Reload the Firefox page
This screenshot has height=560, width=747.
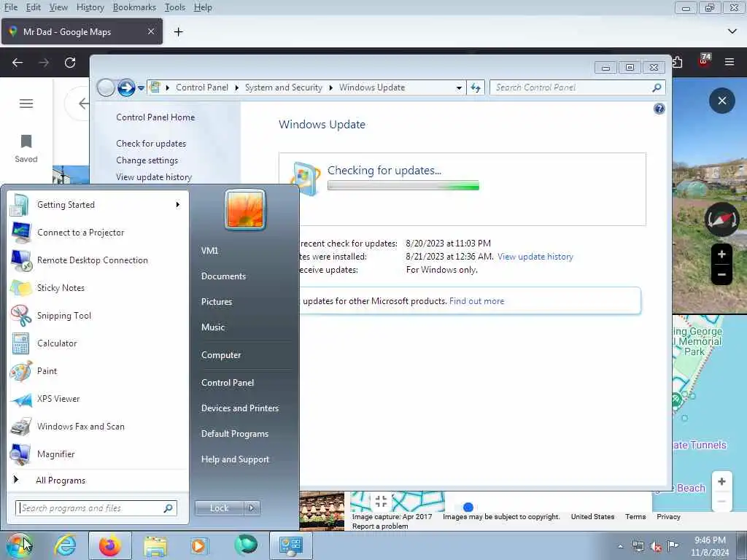[x=70, y=63]
